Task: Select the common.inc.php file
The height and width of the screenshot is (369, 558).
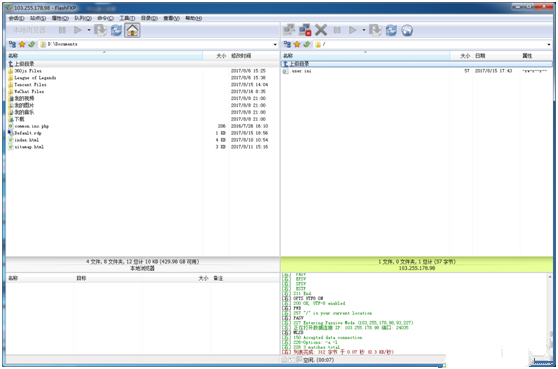Action: [x=143, y=126]
